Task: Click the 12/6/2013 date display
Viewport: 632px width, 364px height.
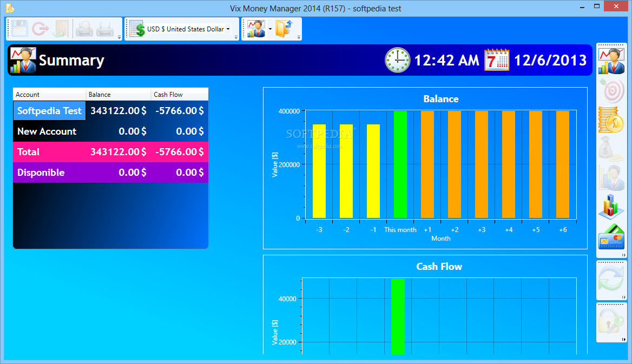Action: pos(550,60)
